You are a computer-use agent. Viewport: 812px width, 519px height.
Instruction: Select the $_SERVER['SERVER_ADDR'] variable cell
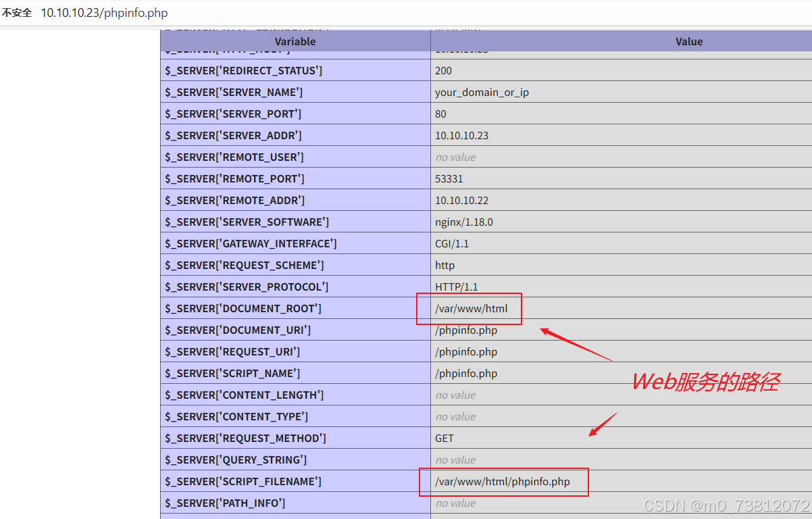295,135
